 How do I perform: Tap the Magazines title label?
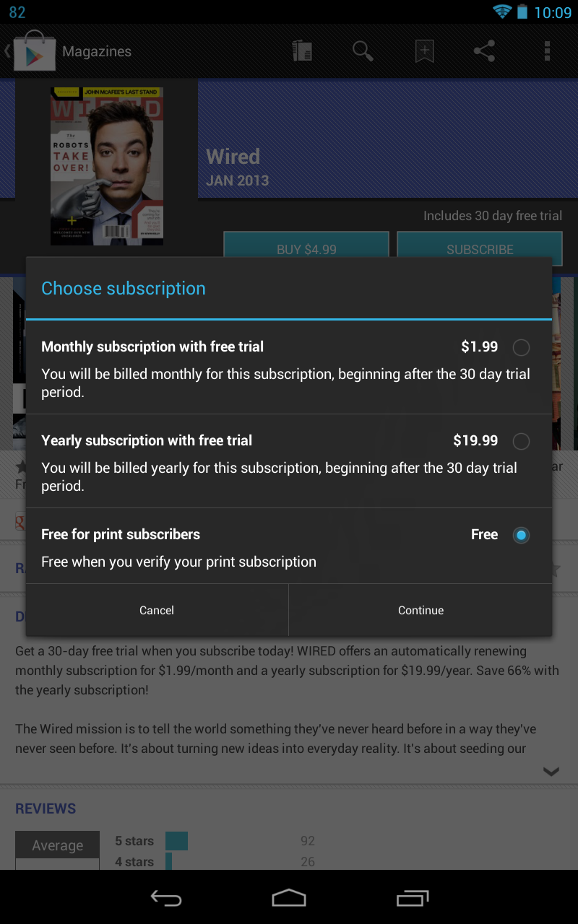(97, 51)
